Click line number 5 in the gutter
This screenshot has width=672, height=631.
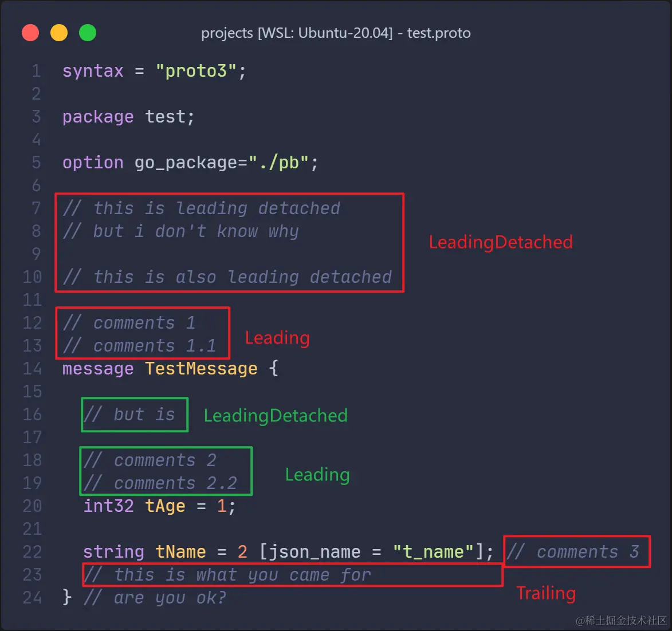37,163
